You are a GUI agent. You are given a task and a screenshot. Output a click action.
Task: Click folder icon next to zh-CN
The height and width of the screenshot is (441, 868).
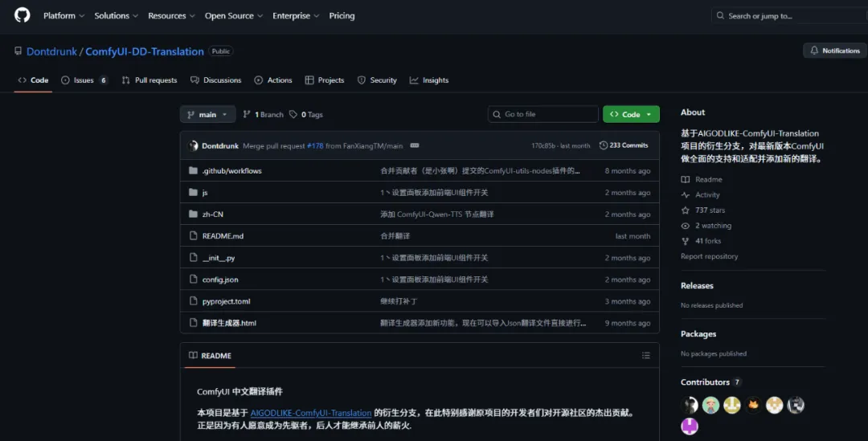[193, 214]
